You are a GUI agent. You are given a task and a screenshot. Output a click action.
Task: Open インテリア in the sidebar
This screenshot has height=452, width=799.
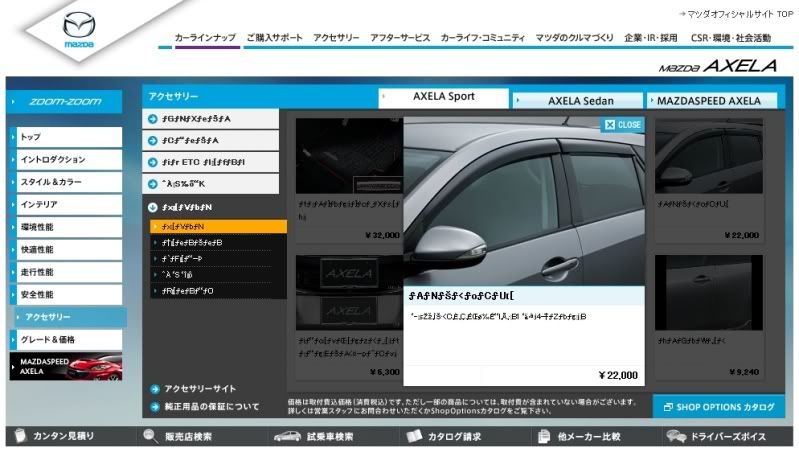pos(66,204)
